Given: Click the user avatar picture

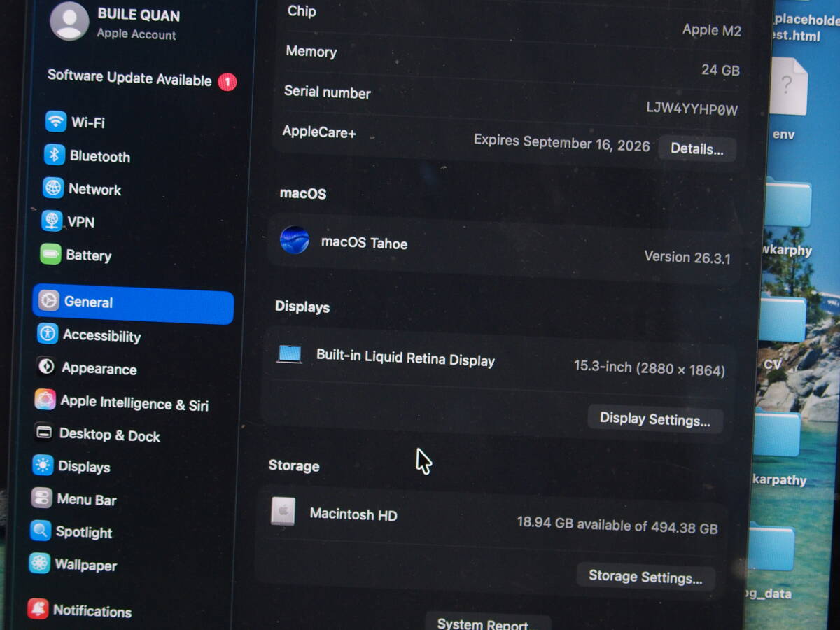Looking at the screenshot, I should coord(69,21).
